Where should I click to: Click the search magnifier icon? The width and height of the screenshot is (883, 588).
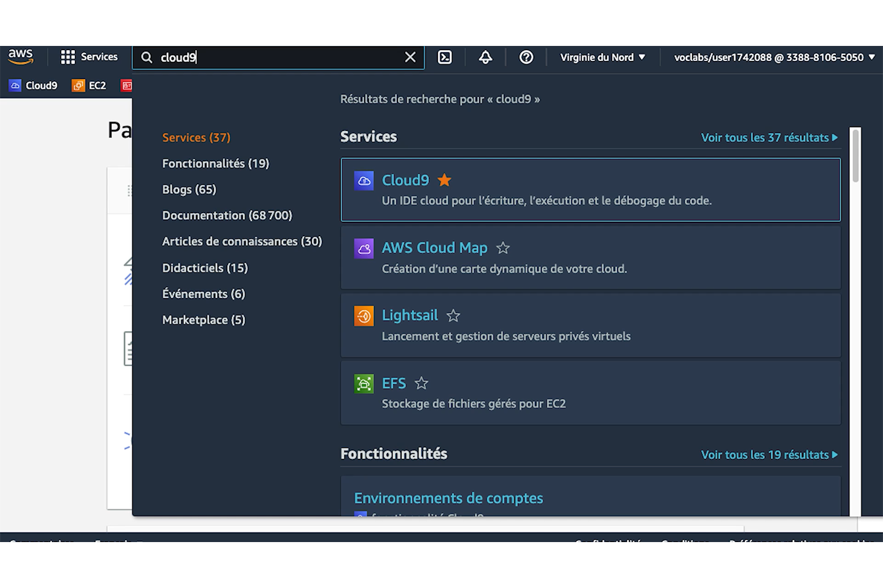[x=146, y=57]
